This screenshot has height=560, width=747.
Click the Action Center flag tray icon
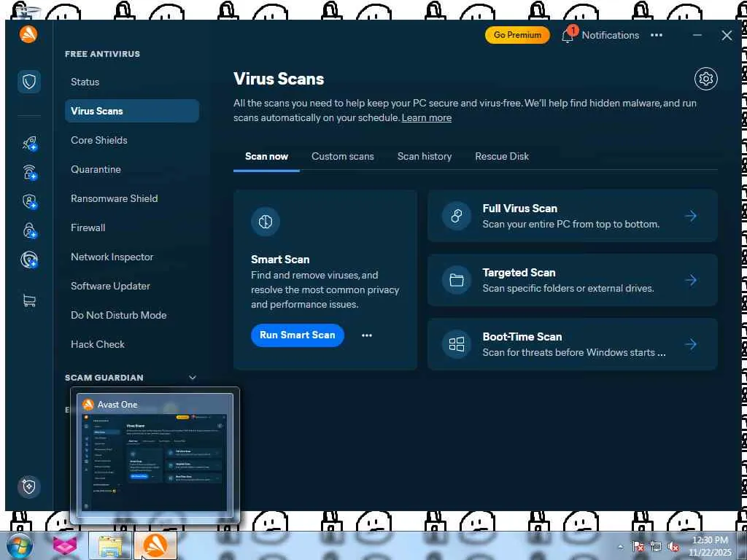[638, 547]
